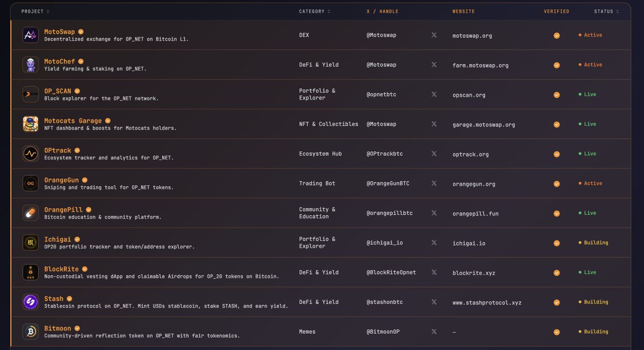Open X icon in BlockRite row
Viewport: 644px width, 350px height.
(x=434, y=272)
